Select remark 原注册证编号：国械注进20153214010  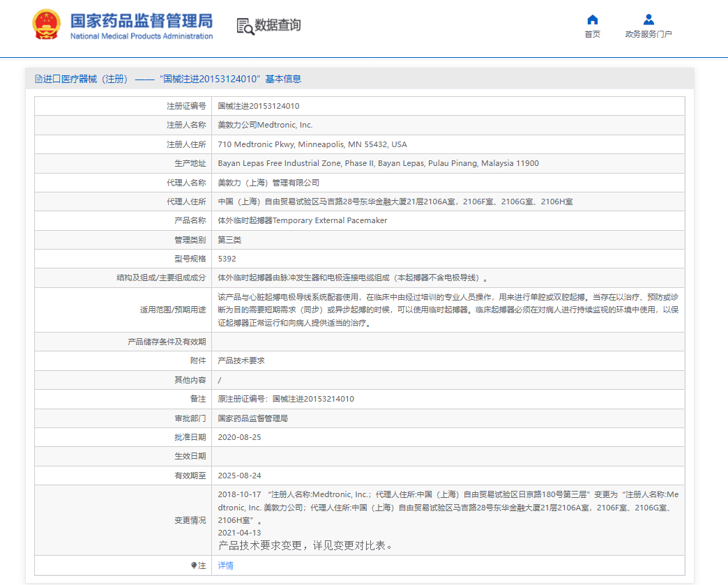[286, 400]
